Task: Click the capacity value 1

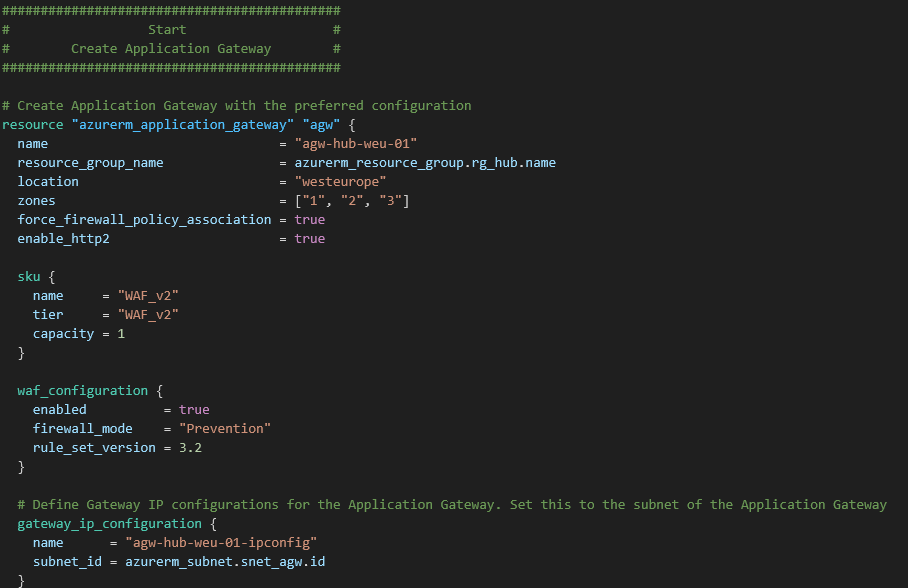Action: tap(121, 333)
